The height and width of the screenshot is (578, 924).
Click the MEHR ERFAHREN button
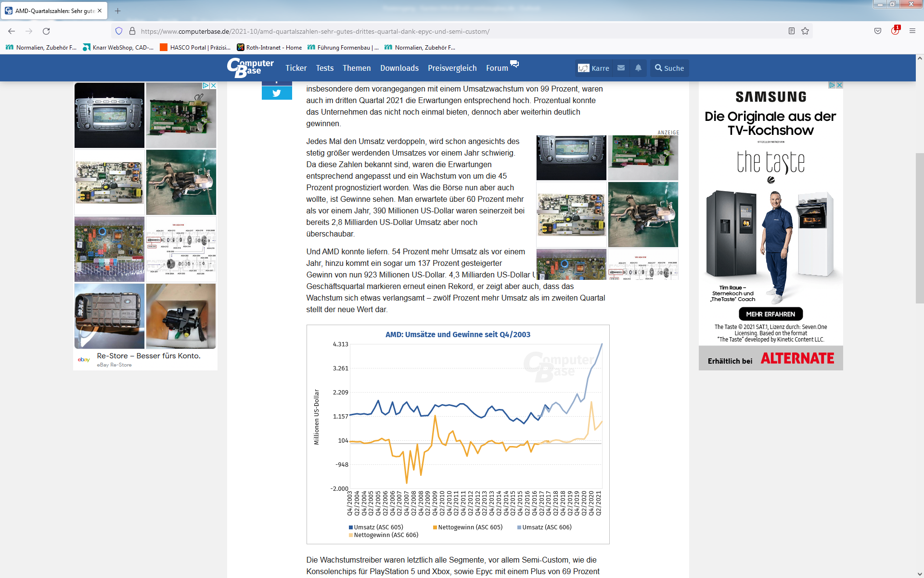coord(770,314)
